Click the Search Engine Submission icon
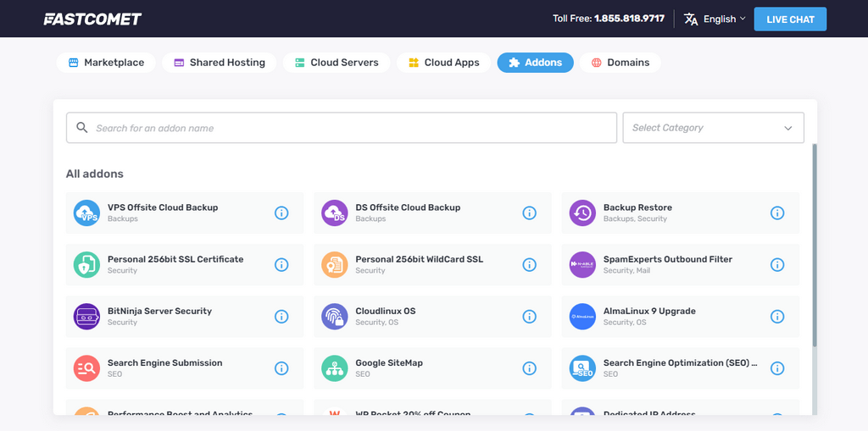 pyautogui.click(x=87, y=368)
